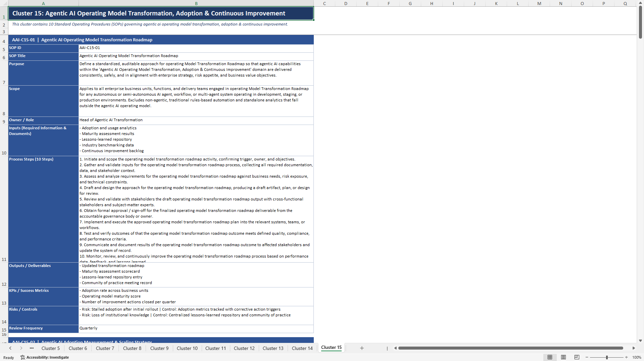The image size is (644, 361).
Task: Open hidden sheets ellipsis button
Action: tap(32, 348)
